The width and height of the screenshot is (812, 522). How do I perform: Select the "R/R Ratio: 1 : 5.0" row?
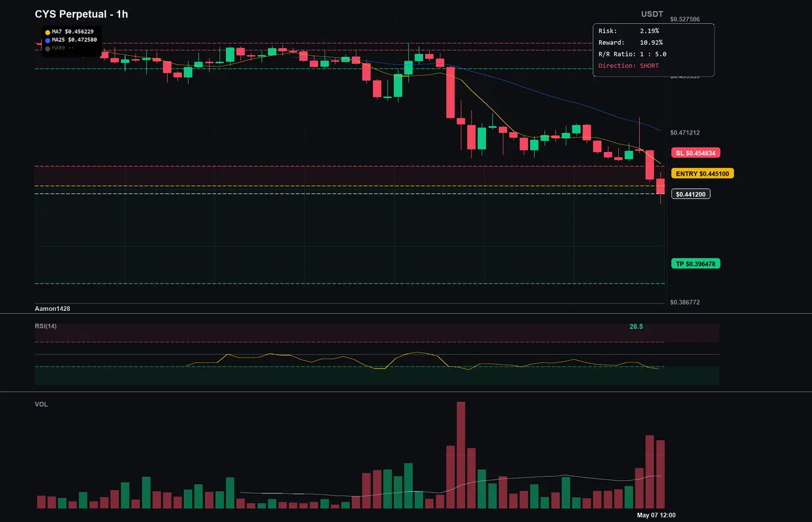tap(632, 54)
